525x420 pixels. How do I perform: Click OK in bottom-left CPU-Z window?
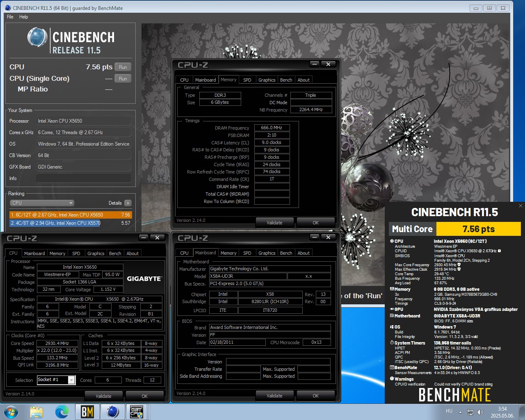pos(144,396)
